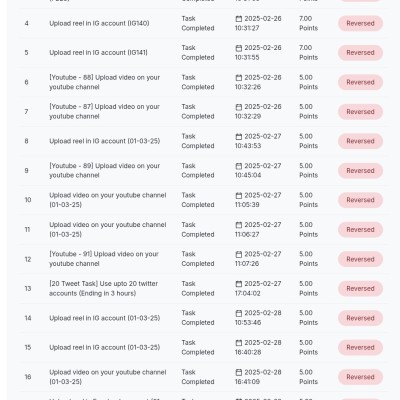Click the Reversed badge for row 11
The width and height of the screenshot is (400, 400).
(x=360, y=230)
